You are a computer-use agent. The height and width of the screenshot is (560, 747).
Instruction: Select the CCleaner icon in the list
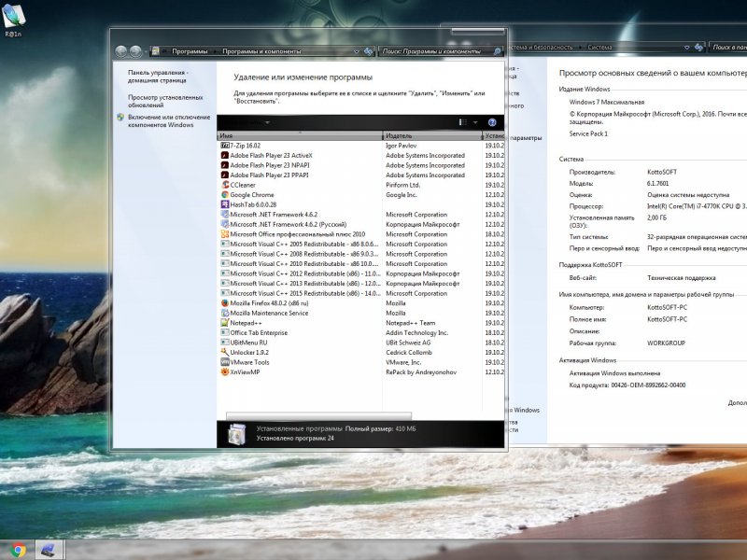[x=225, y=185]
